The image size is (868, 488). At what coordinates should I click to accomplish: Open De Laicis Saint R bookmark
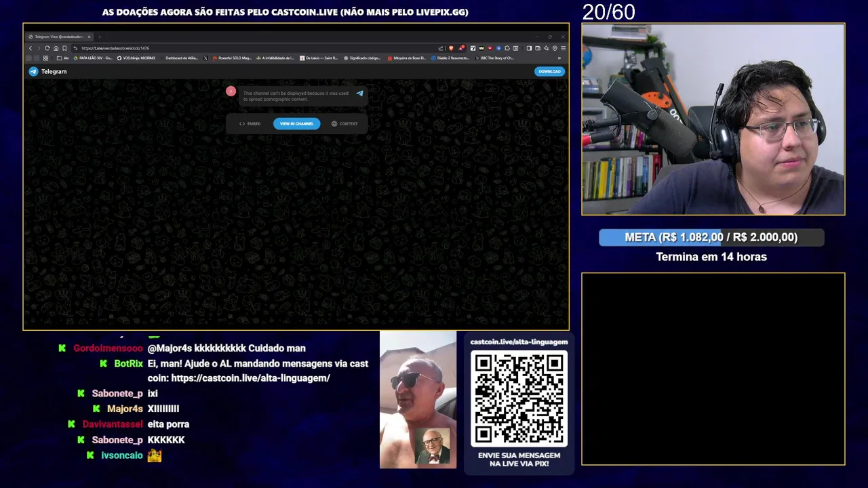tap(319, 58)
